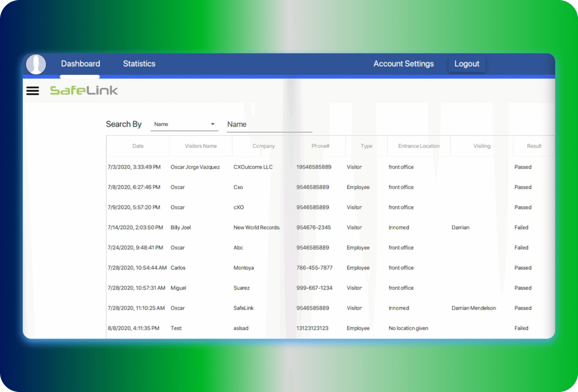The image size is (578, 392).
Task: Open the hamburger menu
Action: point(33,91)
